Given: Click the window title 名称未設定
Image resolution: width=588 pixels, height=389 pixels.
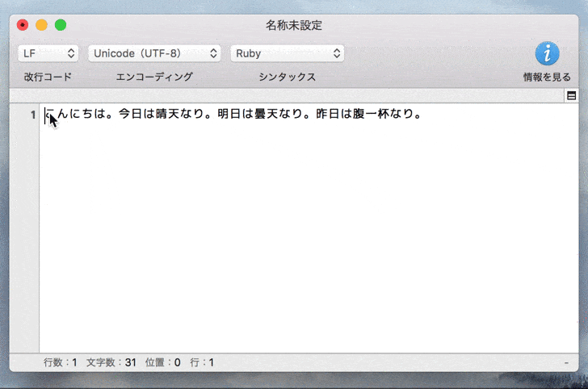Looking at the screenshot, I should click(294, 26).
